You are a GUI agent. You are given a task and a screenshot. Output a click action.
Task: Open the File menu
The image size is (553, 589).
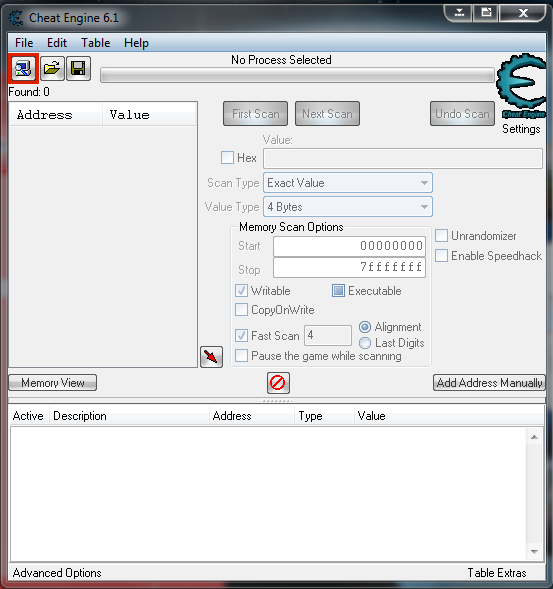[24, 43]
